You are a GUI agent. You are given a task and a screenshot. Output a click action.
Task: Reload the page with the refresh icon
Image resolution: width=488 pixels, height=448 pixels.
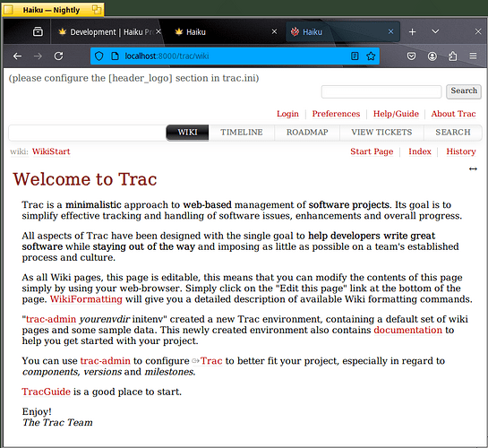point(58,56)
